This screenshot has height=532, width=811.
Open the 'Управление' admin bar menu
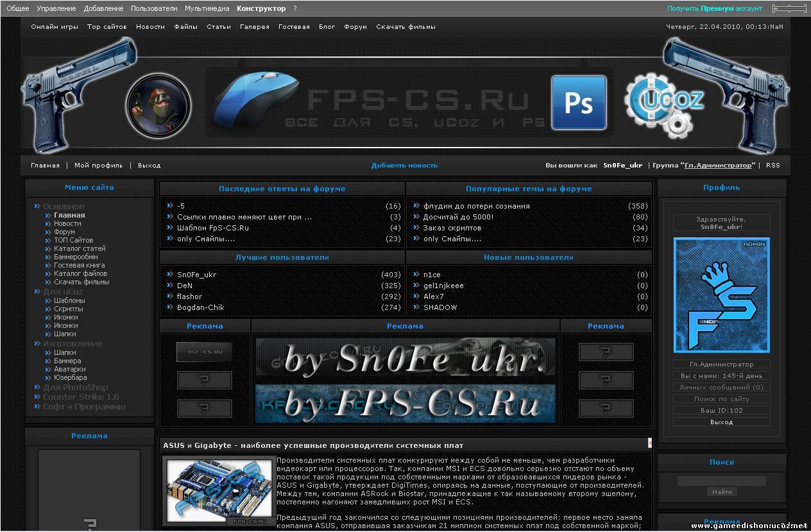point(56,8)
